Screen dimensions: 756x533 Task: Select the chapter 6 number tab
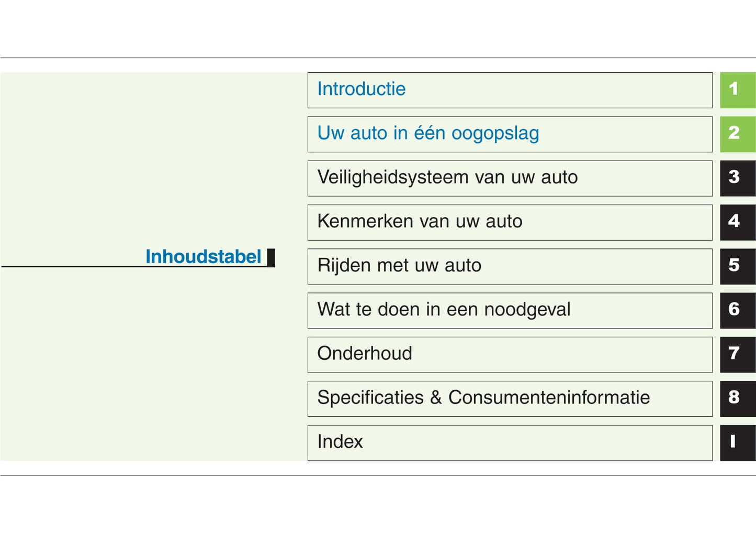(x=737, y=310)
